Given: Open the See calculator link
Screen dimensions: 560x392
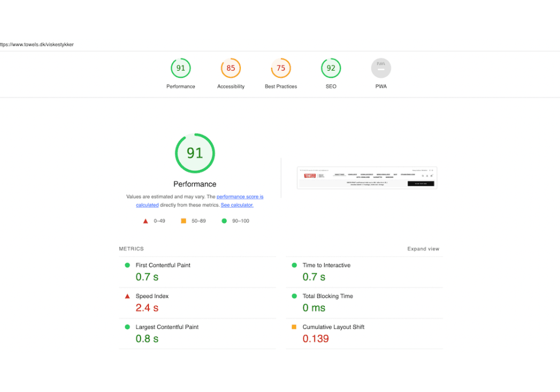Looking at the screenshot, I should click(x=237, y=205).
